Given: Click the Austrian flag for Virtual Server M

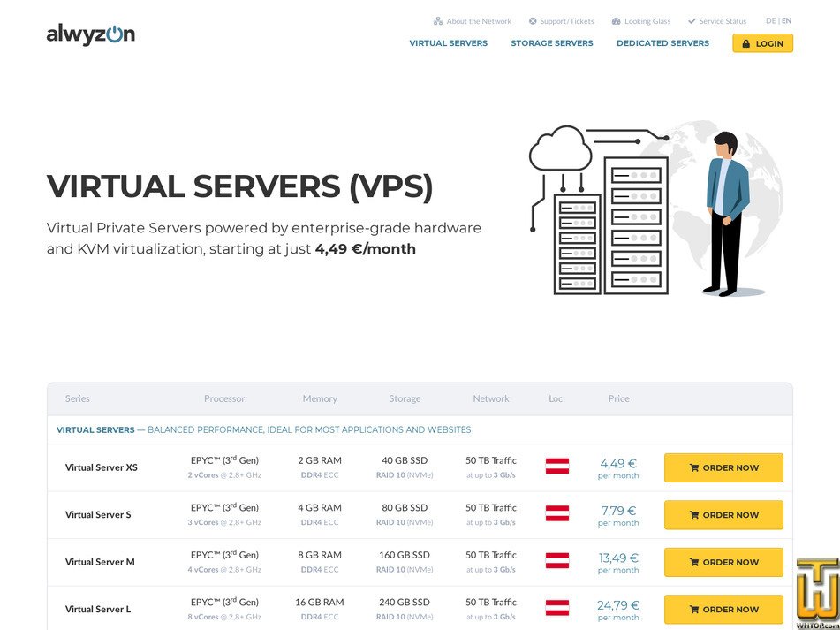Looking at the screenshot, I should 557,562.
